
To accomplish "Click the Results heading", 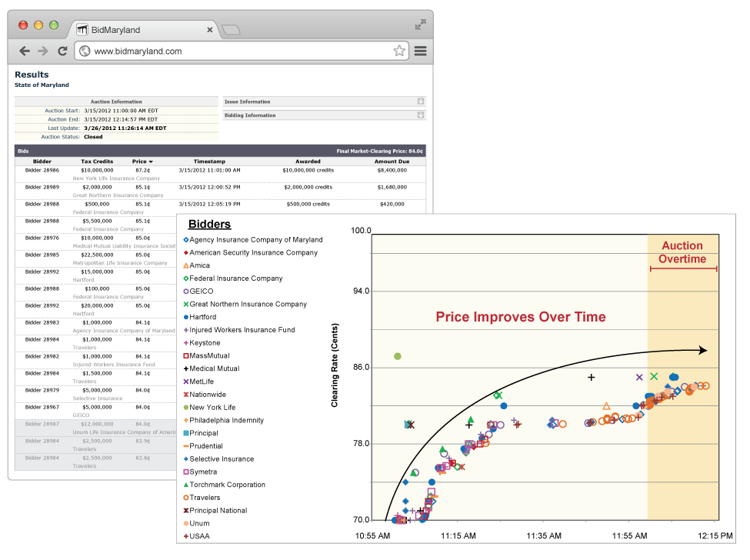I will pos(32,75).
